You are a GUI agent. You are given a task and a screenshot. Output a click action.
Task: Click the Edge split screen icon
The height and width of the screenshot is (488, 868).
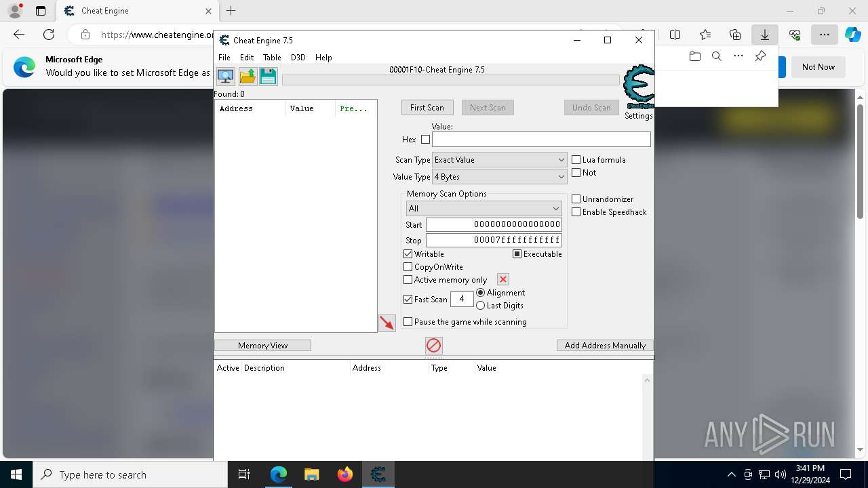(675, 35)
